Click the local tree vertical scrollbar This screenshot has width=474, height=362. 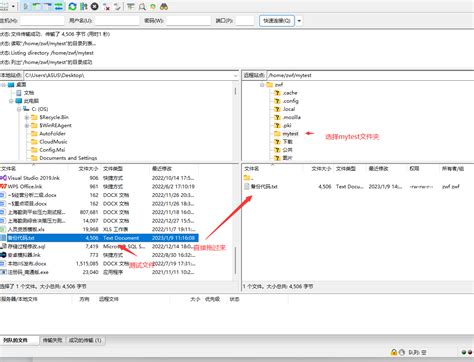pos(236,91)
